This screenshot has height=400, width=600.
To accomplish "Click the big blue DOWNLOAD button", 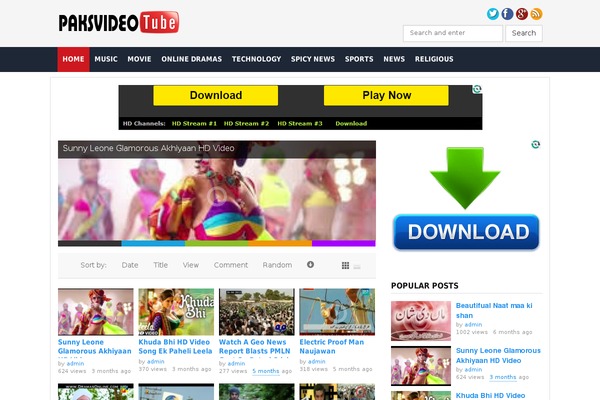I will [466, 232].
